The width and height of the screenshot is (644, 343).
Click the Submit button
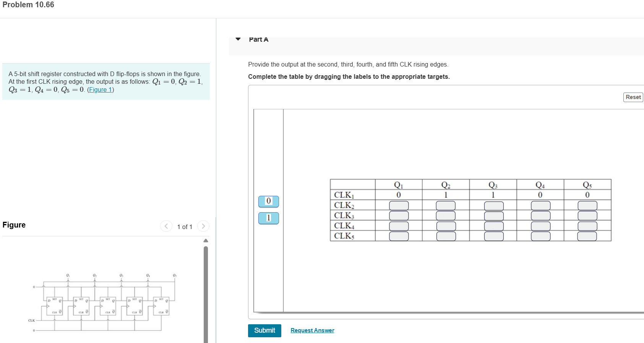click(264, 330)
